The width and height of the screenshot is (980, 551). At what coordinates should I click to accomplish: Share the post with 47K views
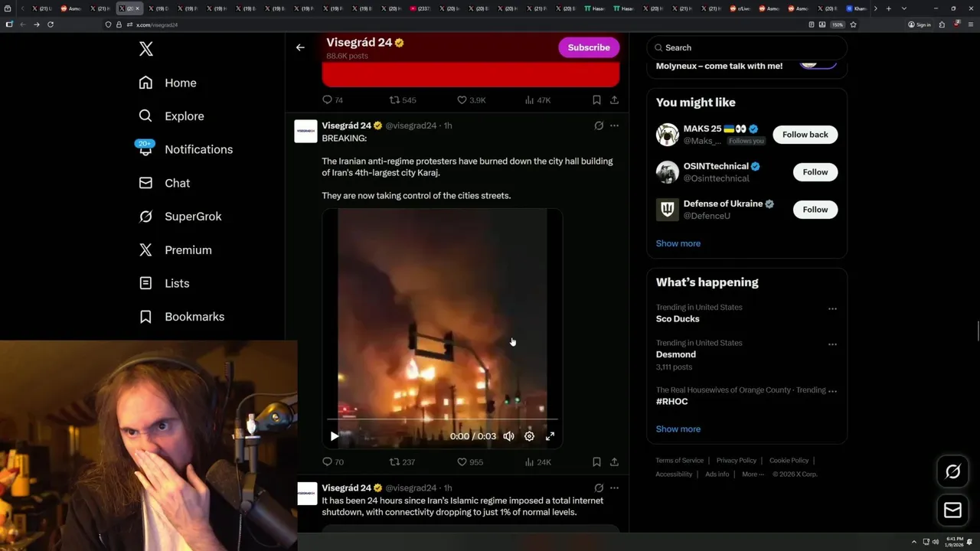614,100
